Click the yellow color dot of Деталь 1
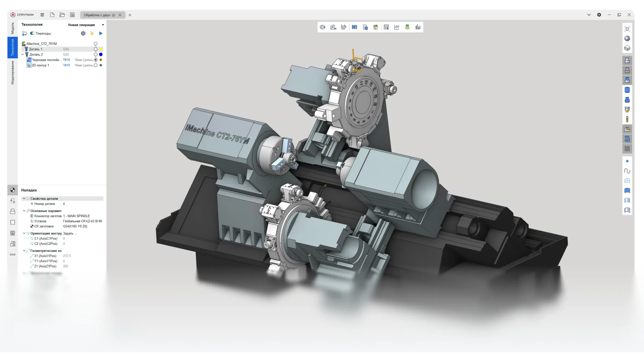The height and width of the screenshot is (362, 644). pyautogui.click(x=101, y=49)
